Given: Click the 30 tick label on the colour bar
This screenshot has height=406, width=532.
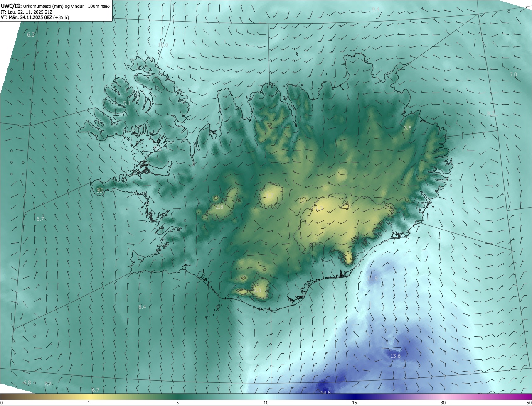Looking at the screenshot, I should pos(443,403).
